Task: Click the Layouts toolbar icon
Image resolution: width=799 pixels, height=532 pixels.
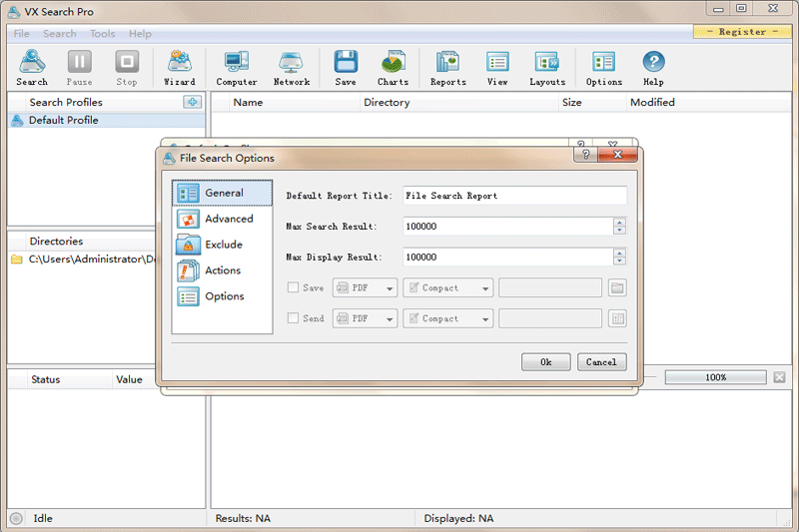Action: (x=547, y=68)
